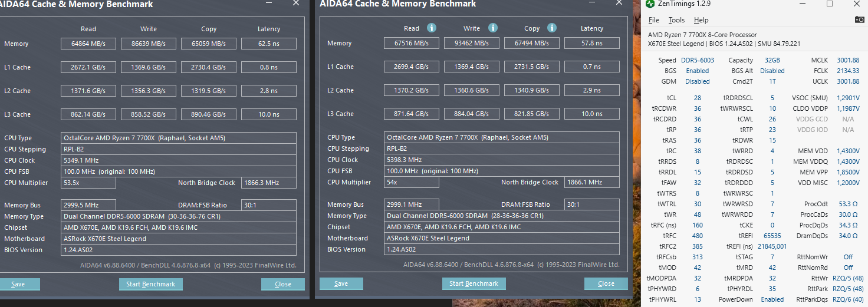Click ZenTimings app icon in title bar
Image resolution: width=868 pixels, height=307 pixels.
(x=650, y=4)
